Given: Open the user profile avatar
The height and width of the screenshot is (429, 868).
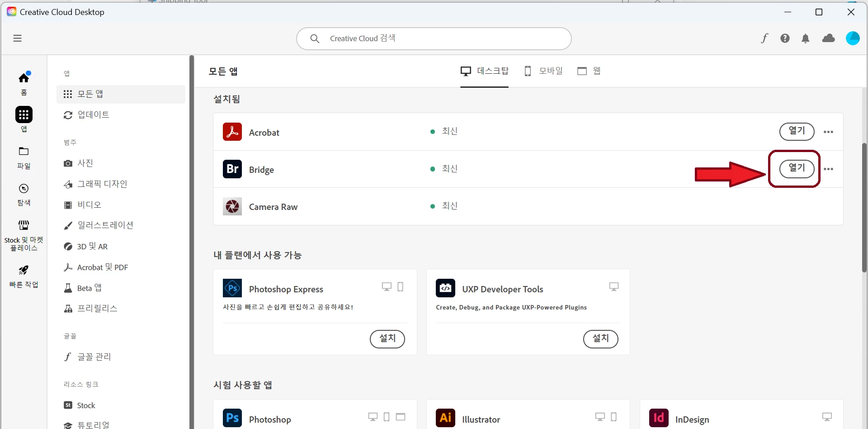Looking at the screenshot, I should click(853, 38).
